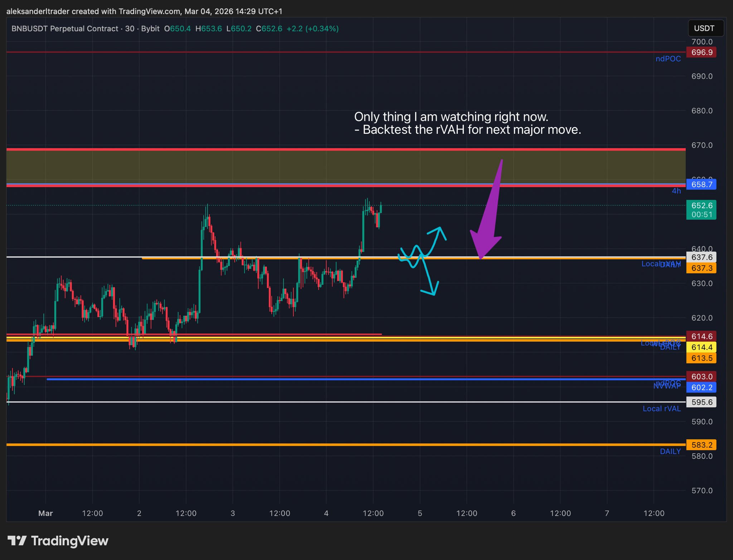Click the orange 583.2 DAILY price label
Screen dimensions: 733x560
pyautogui.click(x=701, y=445)
